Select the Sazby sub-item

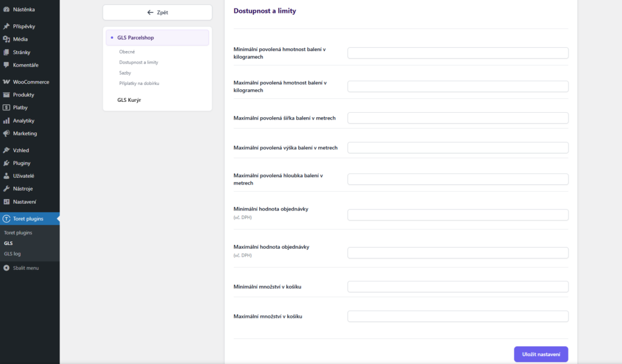[x=125, y=73]
